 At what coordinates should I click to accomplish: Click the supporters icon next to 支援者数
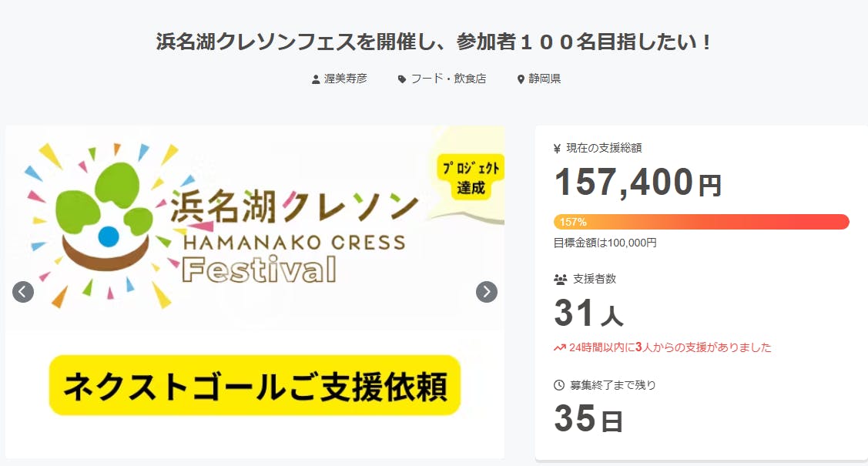click(x=560, y=280)
